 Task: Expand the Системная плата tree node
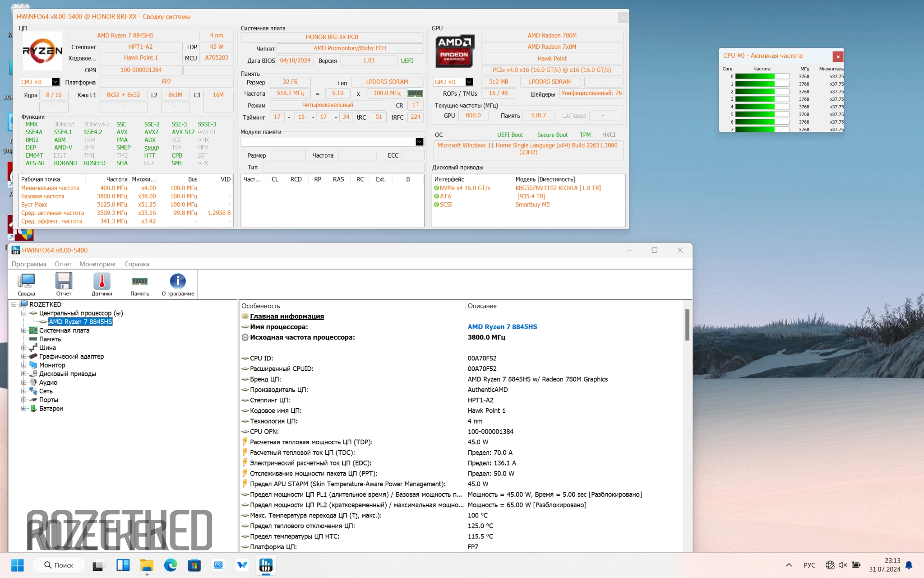click(23, 331)
